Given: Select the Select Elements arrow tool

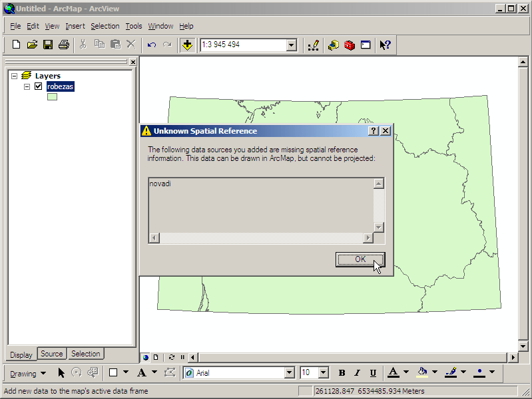Looking at the screenshot, I should (x=61, y=373).
